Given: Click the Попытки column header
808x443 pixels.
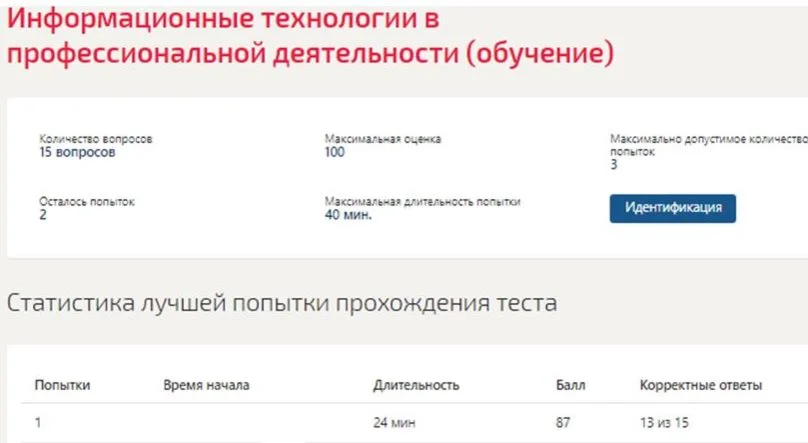Looking at the screenshot, I should (x=62, y=385).
